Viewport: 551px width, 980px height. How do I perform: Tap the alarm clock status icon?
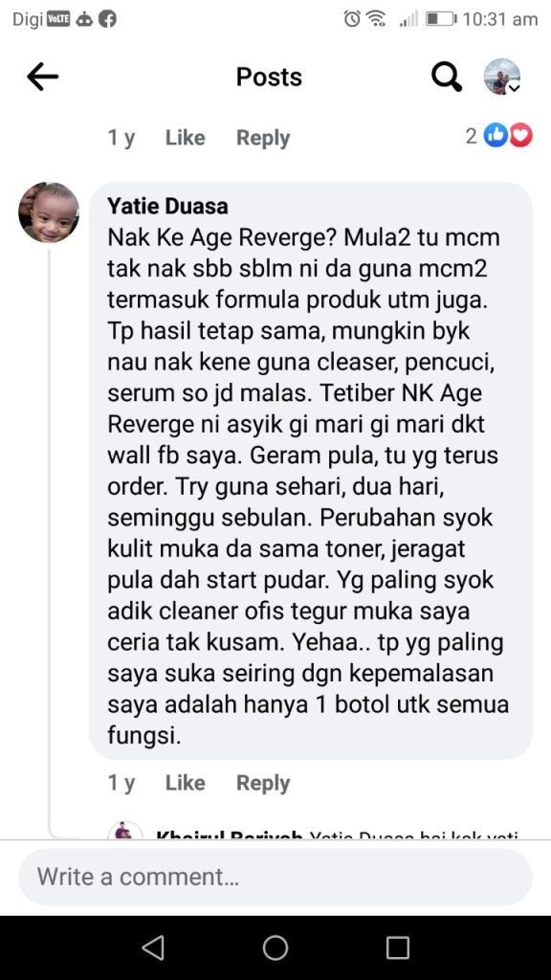pyautogui.click(x=352, y=19)
